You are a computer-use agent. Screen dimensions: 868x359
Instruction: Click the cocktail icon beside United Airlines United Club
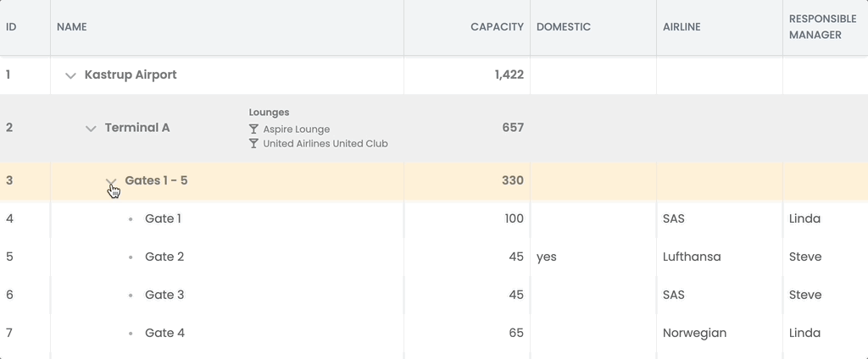[253, 144]
